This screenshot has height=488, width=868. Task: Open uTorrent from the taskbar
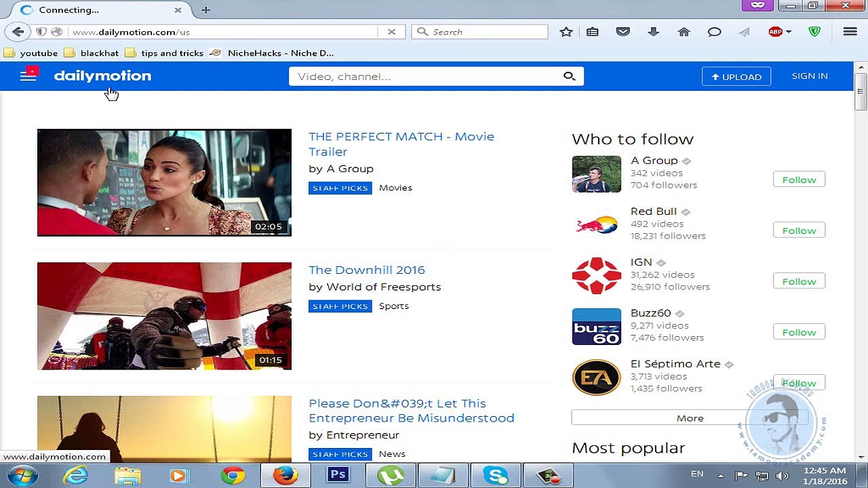point(390,476)
